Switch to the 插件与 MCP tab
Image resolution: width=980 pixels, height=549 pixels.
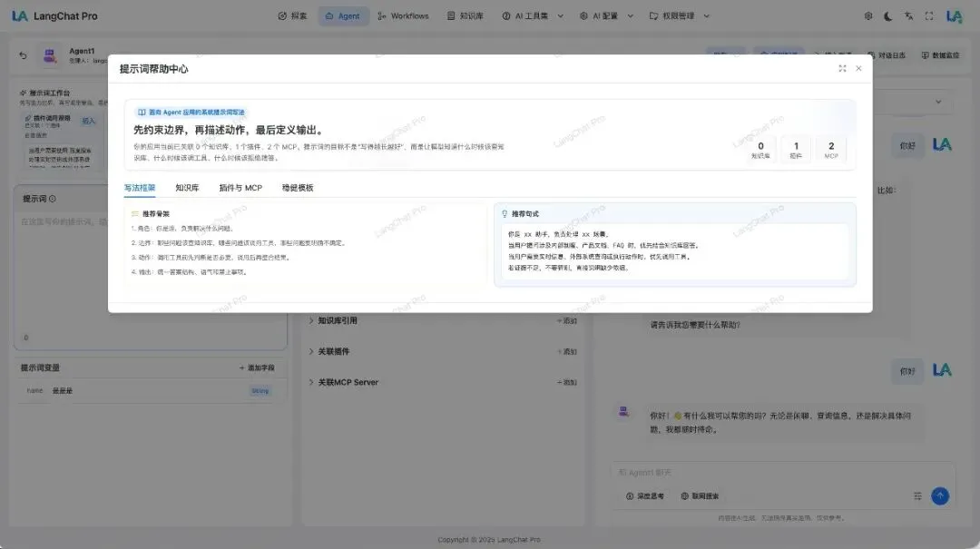pyautogui.click(x=240, y=188)
